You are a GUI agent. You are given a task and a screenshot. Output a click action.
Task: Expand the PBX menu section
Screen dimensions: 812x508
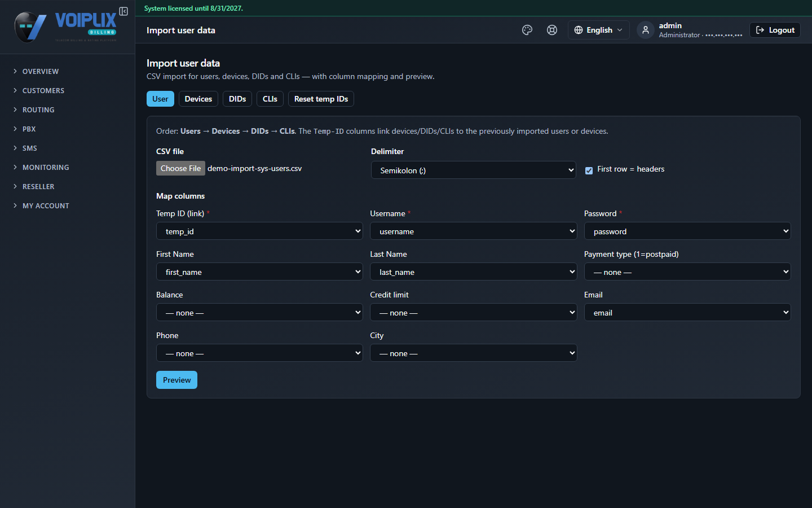(68, 129)
